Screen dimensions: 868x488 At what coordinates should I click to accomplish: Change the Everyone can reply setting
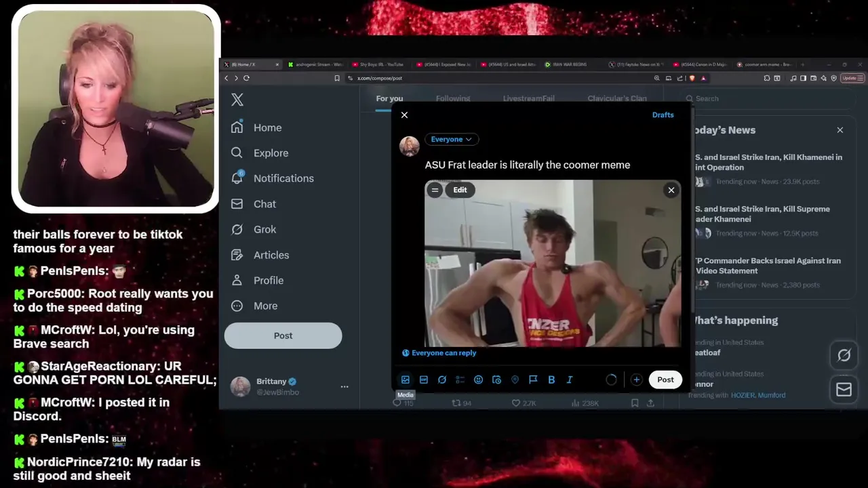tap(439, 352)
